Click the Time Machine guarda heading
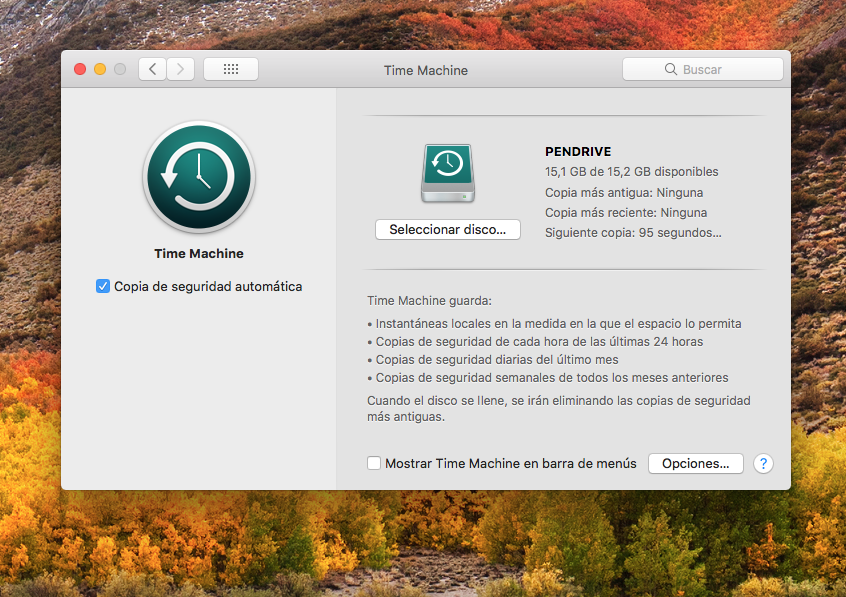 point(429,300)
